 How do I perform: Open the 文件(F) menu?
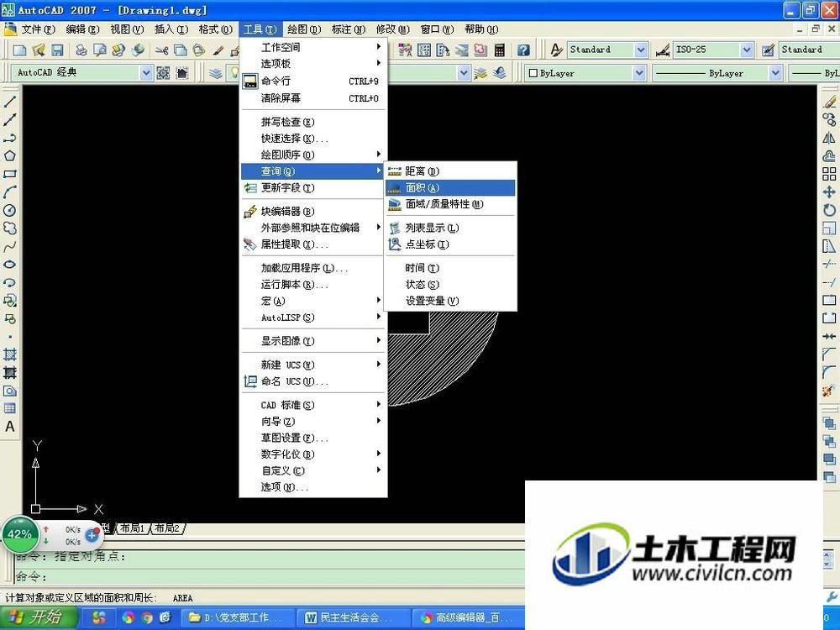tap(38, 29)
